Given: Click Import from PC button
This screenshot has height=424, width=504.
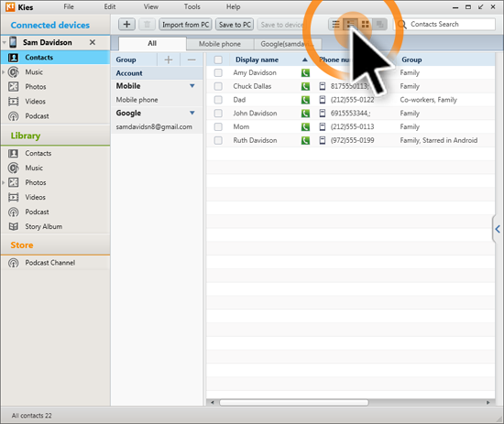Looking at the screenshot, I should [185, 25].
